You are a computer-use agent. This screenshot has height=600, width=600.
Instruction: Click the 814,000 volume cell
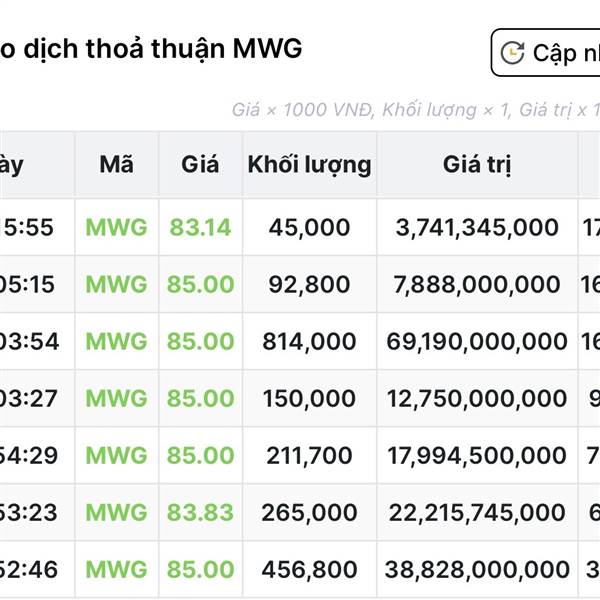(x=309, y=341)
